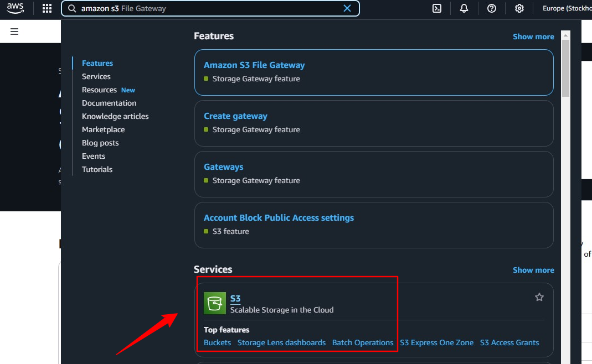Click the AWS logo home icon
Image resolution: width=592 pixels, height=364 pixels.
(15, 8)
